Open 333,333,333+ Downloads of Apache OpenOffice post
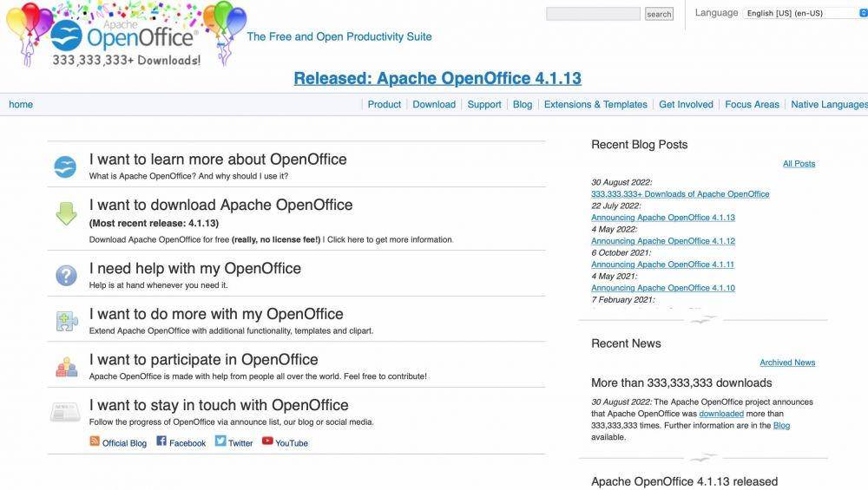The width and height of the screenshot is (868, 490). coord(681,194)
